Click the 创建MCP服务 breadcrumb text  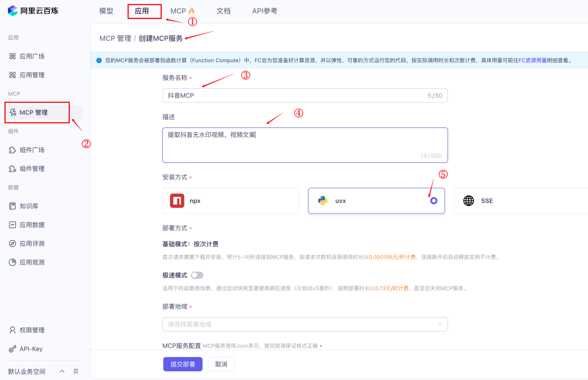click(161, 38)
